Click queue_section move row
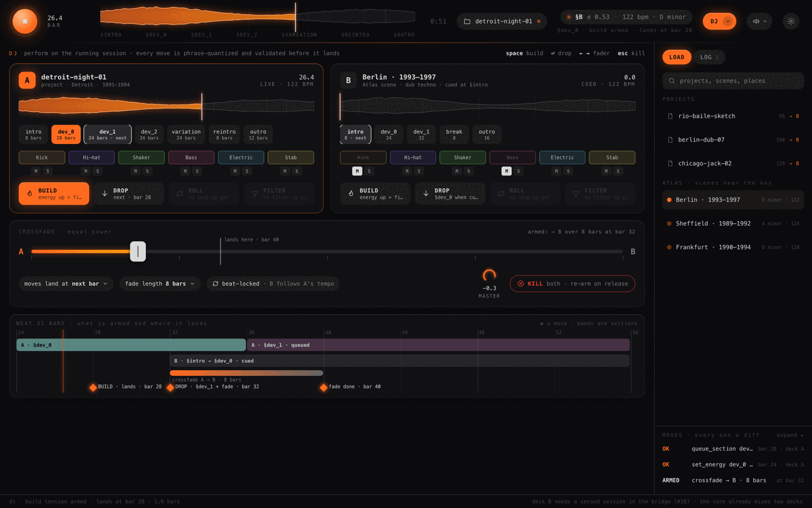 click(733, 449)
